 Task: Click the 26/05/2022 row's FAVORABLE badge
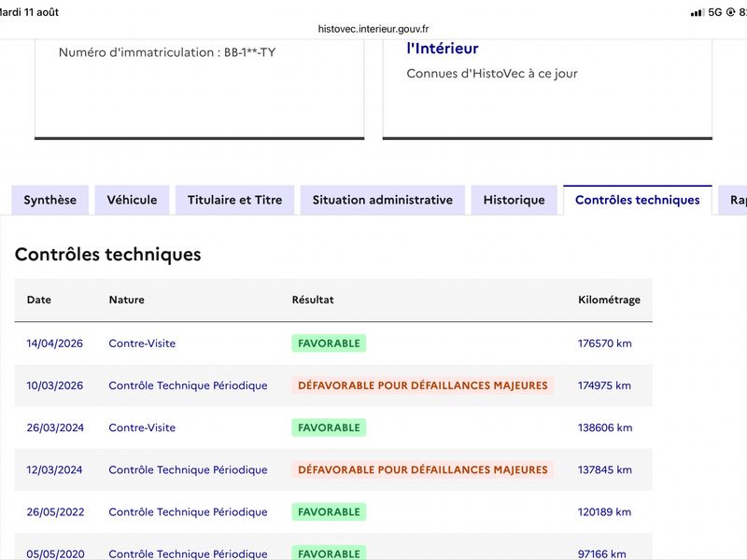[329, 511]
